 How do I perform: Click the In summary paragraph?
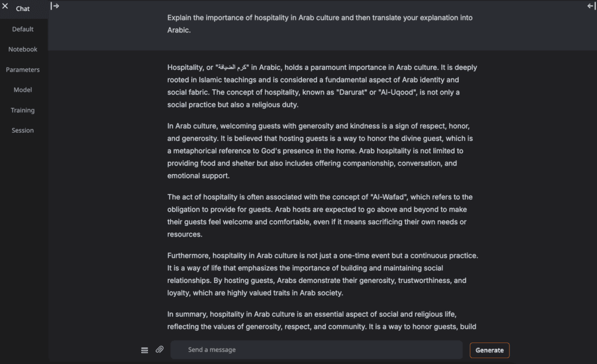coord(322,321)
